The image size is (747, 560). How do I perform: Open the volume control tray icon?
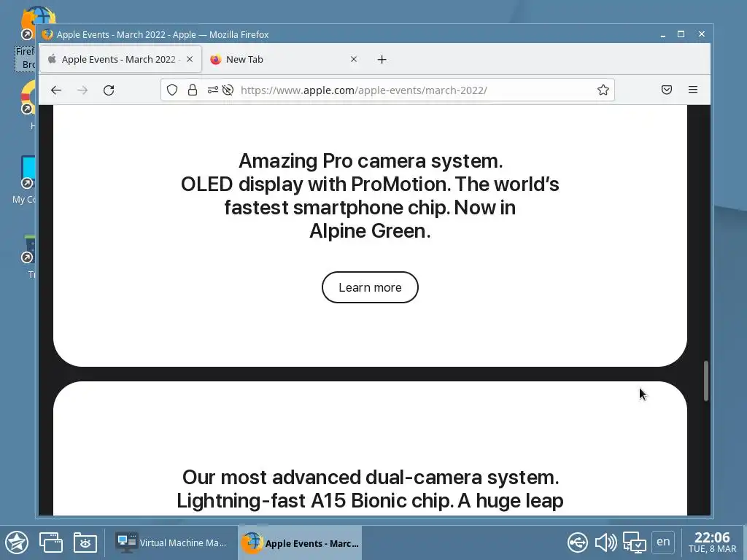tap(605, 542)
